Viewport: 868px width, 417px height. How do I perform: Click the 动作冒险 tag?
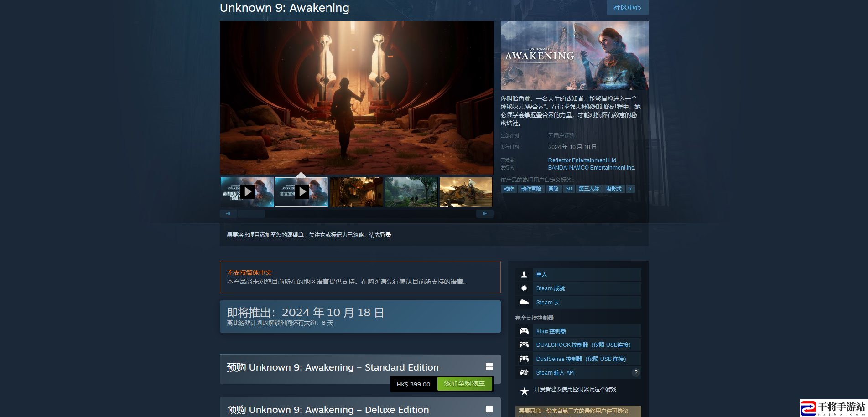pyautogui.click(x=531, y=189)
